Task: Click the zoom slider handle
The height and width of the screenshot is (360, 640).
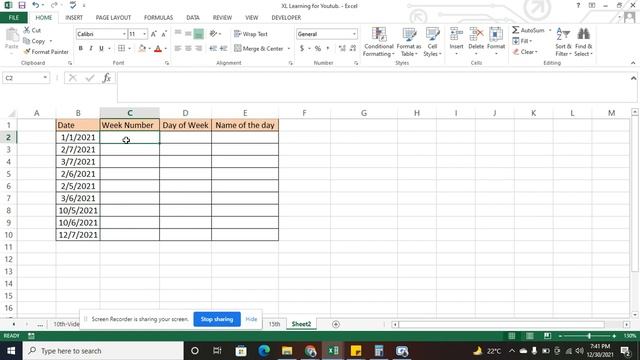Action: [589, 336]
